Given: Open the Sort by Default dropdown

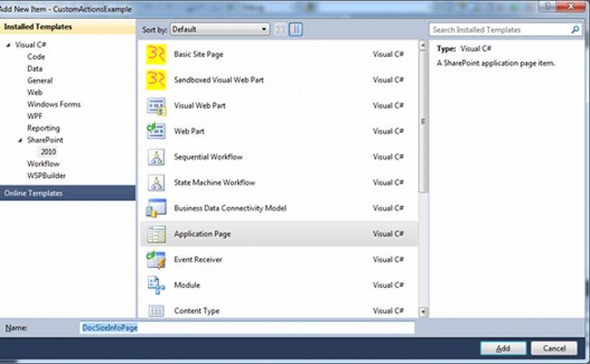Looking at the screenshot, I should (220, 29).
